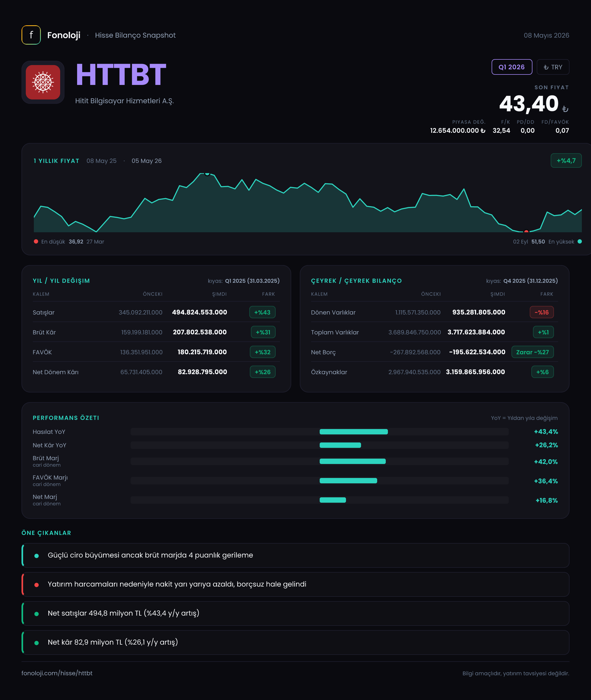
Task: Click the Net Kâr YoY progress bar
Action: click(x=319, y=445)
